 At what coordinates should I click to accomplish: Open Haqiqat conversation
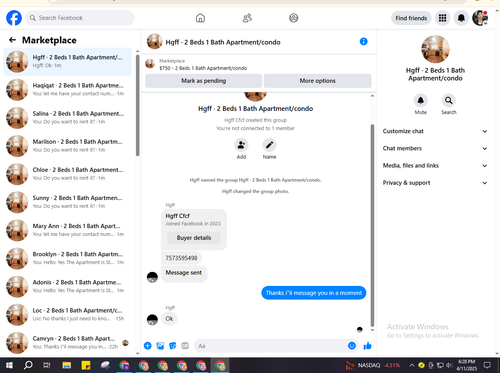click(67, 90)
